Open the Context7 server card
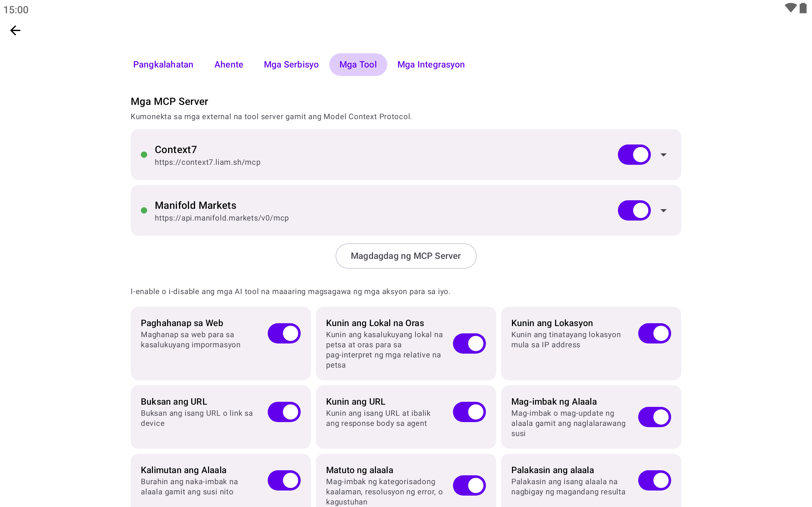This screenshot has height=507, width=812. pyautogui.click(x=406, y=155)
